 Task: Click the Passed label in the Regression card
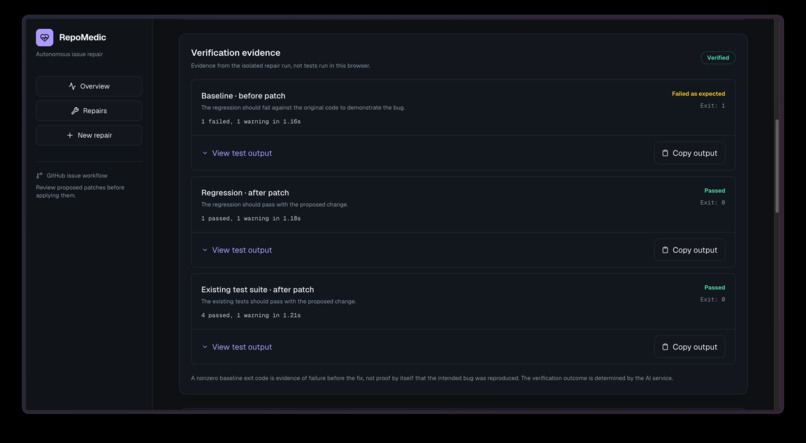pyautogui.click(x=715, y=191)
